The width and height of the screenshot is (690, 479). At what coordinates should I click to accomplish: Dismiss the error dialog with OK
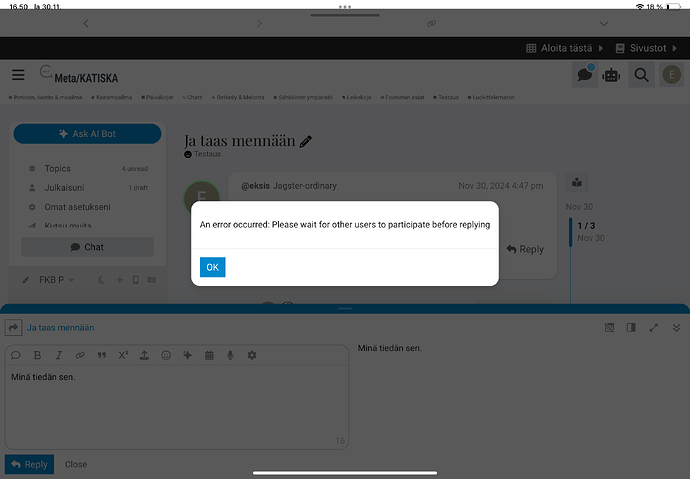[x=213, y=267]
